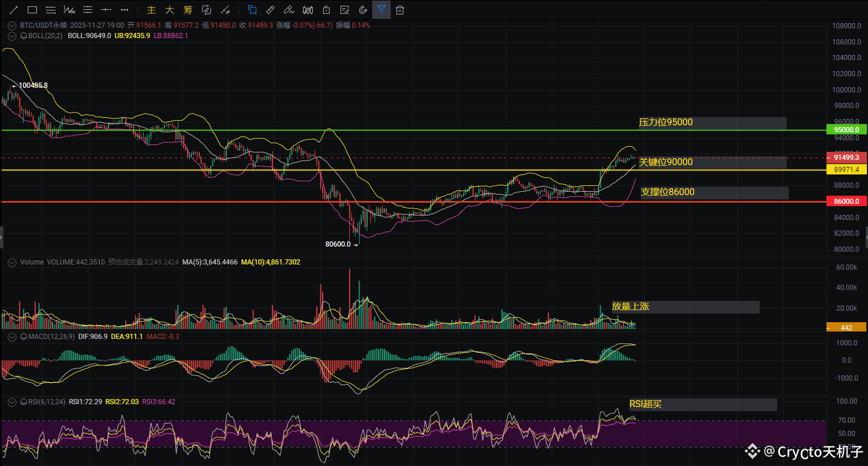Collapse the RSI indicator panel
This screenshot has height=466, width=868.
point(12,401)
